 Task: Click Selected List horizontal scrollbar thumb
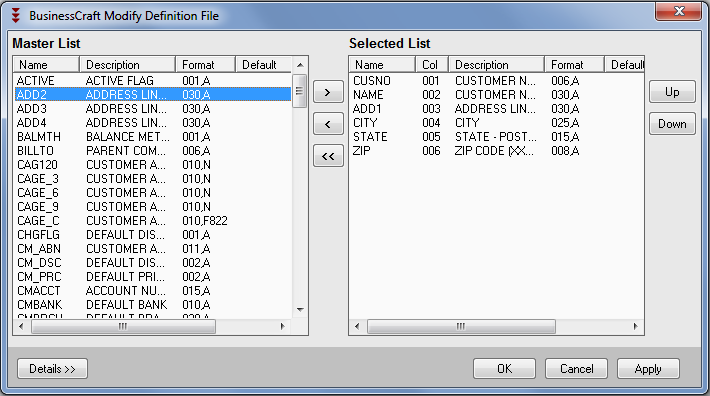pos(461,326)
